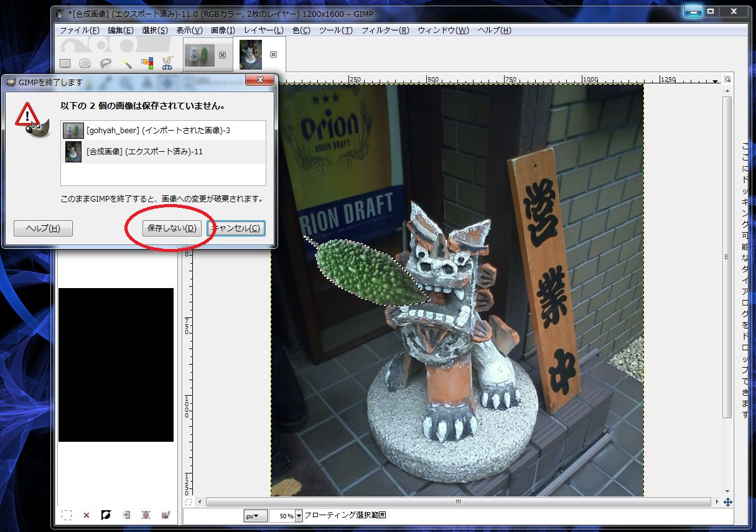Click the black-and-white diagonal icon in toolbox bottom row
756x532 pixels.
[x=106, y=515]
